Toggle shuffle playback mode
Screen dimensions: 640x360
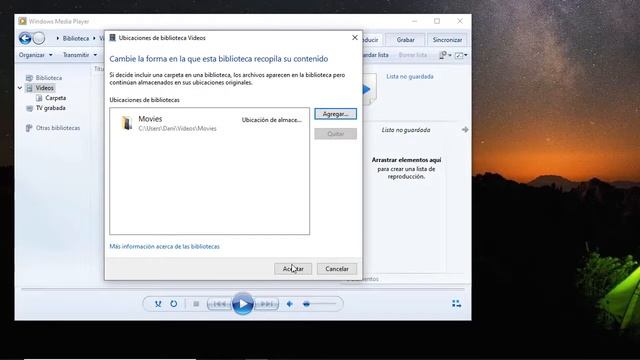click(x=158, y=304)
